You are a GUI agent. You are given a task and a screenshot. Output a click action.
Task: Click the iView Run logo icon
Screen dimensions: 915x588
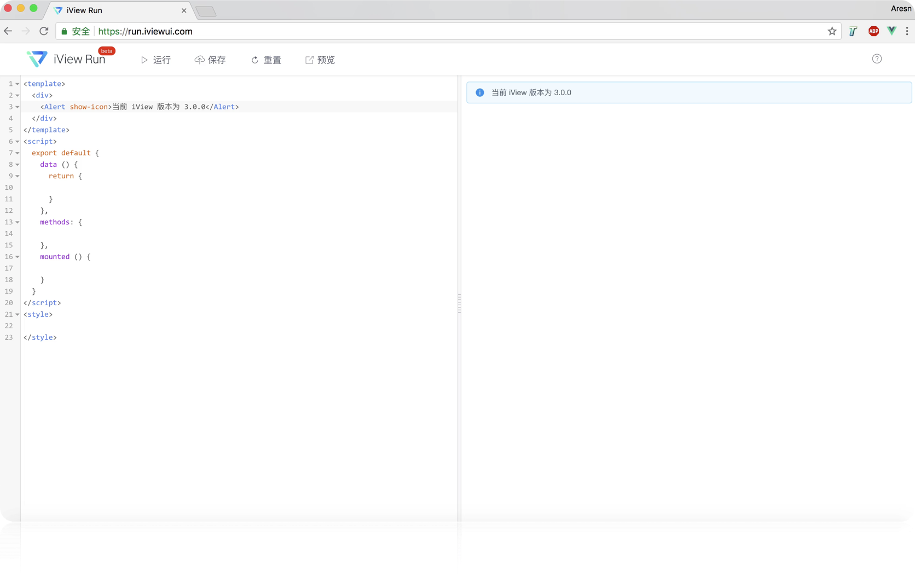37,59
